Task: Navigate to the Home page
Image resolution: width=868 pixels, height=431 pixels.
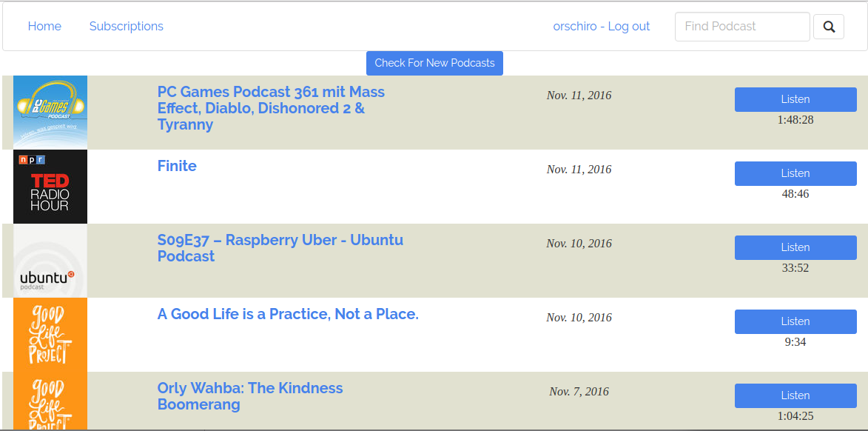Action: pos(44,26)
